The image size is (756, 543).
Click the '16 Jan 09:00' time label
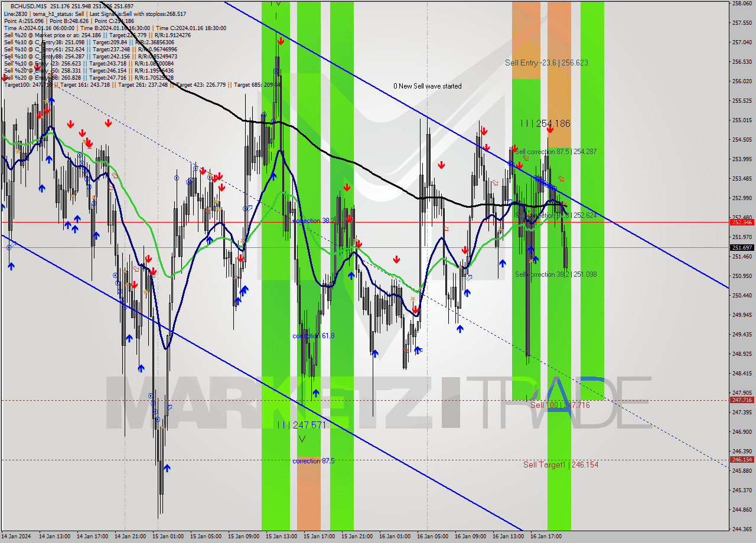(471, 537)
